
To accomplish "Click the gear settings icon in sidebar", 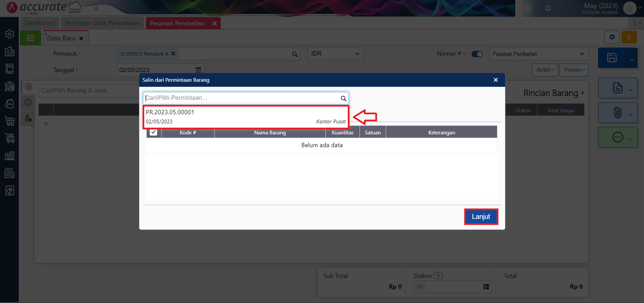I will click(10, 34).
